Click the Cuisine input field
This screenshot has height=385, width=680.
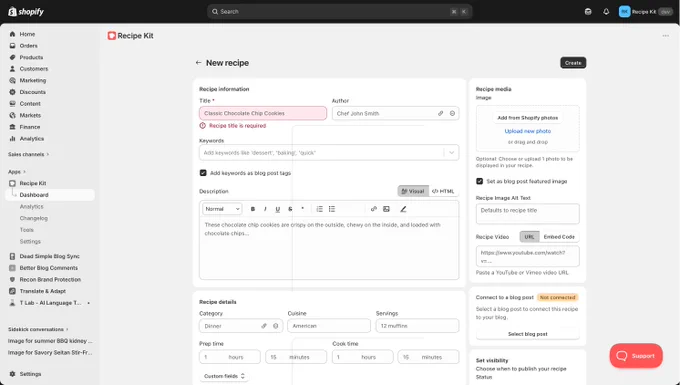coord(329,326)
